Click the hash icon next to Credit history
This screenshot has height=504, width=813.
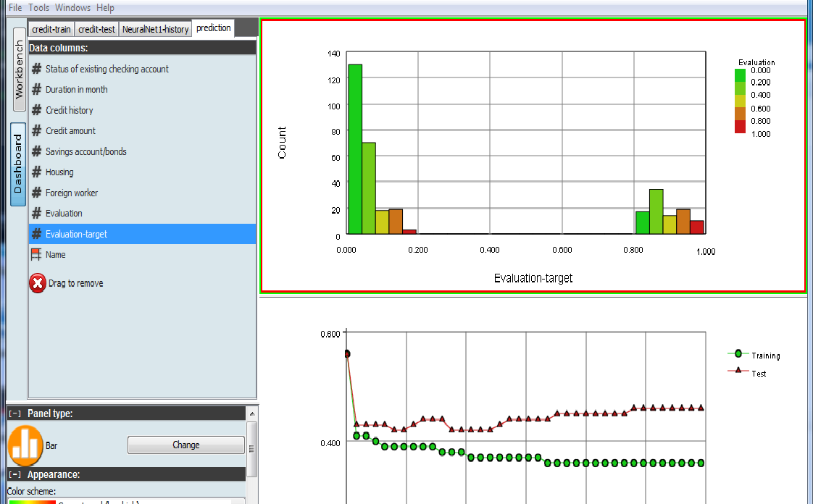[36, 111]
